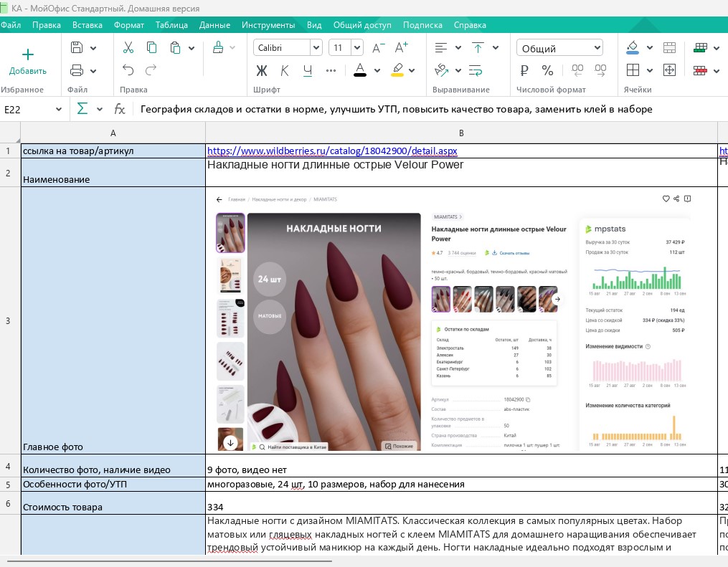Image resolution: width=728 pixels, height=567 pixels.
Task: Expand font color palette arrow
Action: coord(377,71)
